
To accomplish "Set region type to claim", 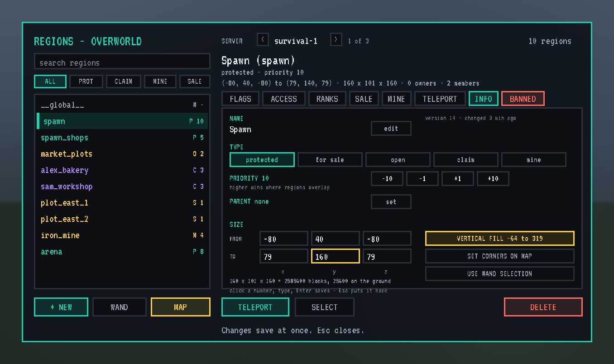I will click(466, 160).
